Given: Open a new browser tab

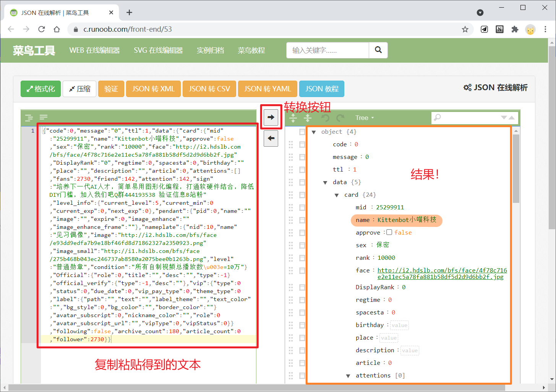Looking at the screenshot, I should tap(130, 13).
